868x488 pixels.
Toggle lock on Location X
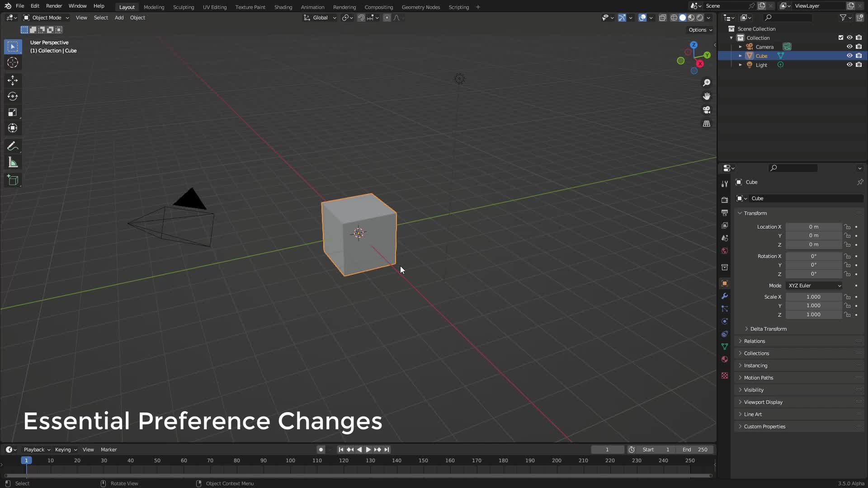point(847,227)
